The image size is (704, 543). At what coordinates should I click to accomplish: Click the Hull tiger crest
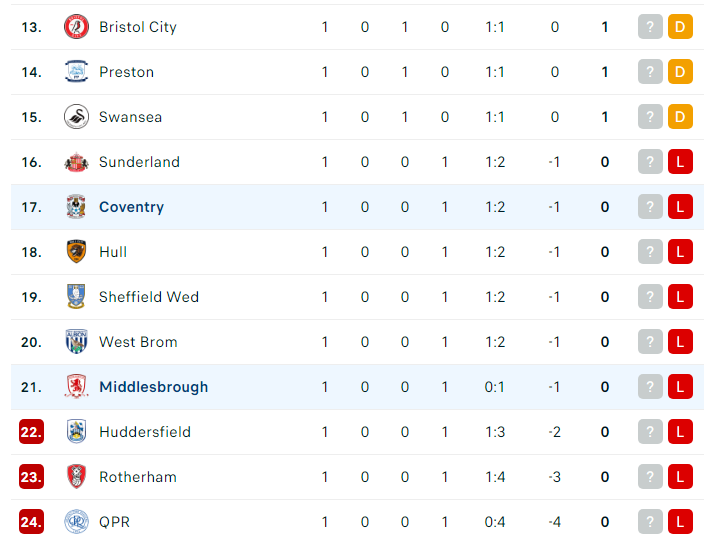coord(76,252)
